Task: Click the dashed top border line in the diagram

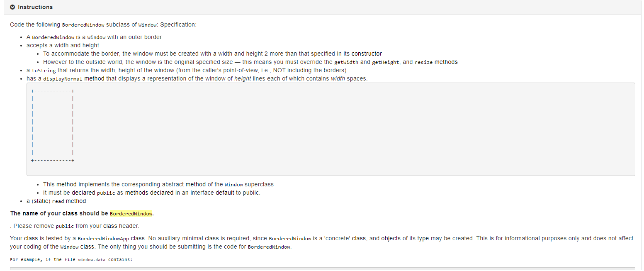Action: 52,90
